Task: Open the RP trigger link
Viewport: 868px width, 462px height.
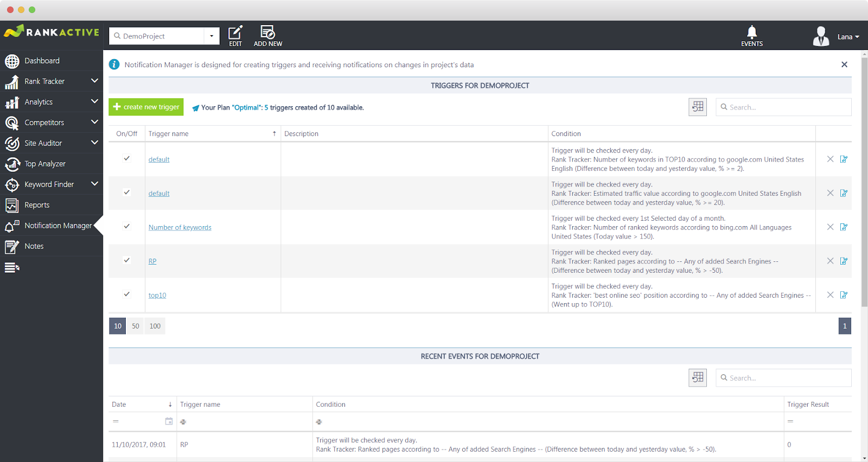Action: 152,261
